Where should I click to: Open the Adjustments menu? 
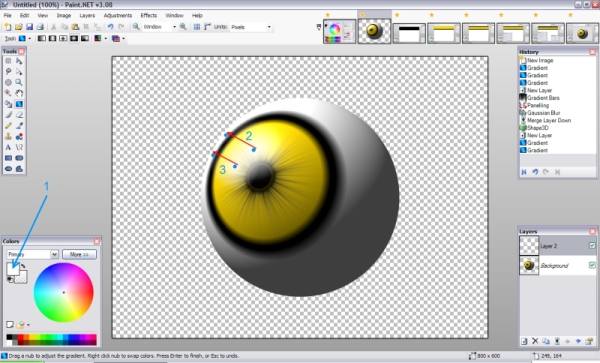[118, 15]
